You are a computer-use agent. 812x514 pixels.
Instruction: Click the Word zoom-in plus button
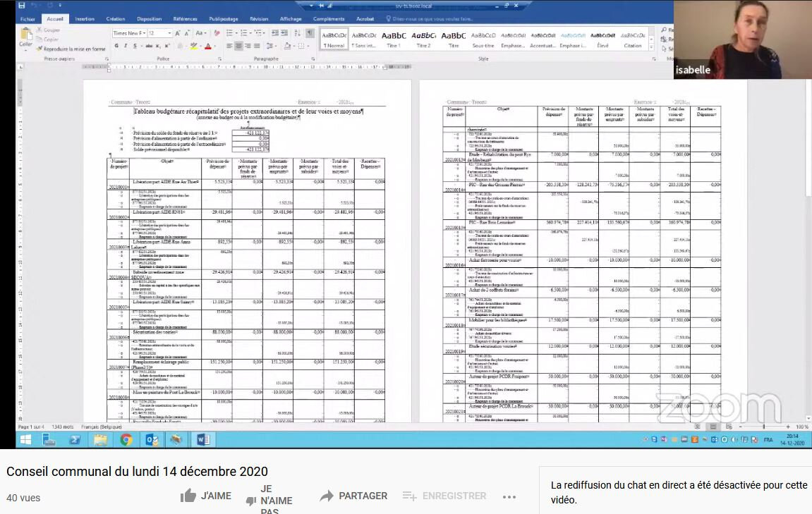(788, 427)
